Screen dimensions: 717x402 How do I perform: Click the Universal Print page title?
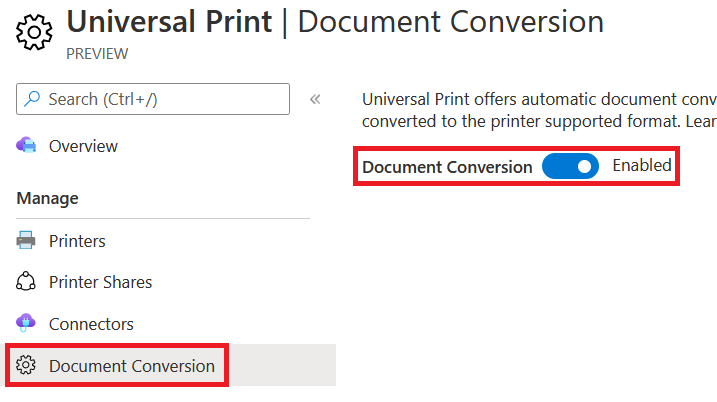tap(169, 22)
